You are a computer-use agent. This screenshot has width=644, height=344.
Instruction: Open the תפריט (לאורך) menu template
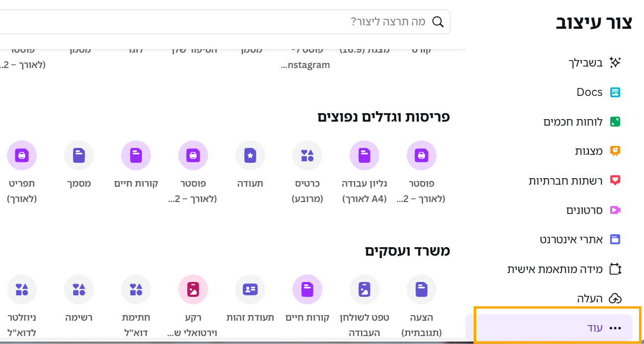tap(22, 155)
